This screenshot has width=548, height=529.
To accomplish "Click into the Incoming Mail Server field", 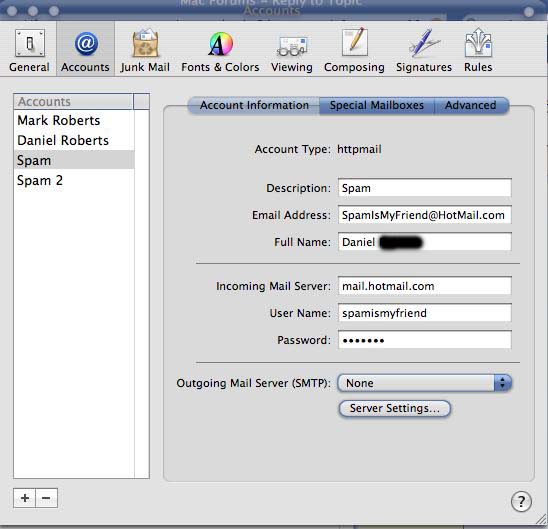I will coord(425,286).
